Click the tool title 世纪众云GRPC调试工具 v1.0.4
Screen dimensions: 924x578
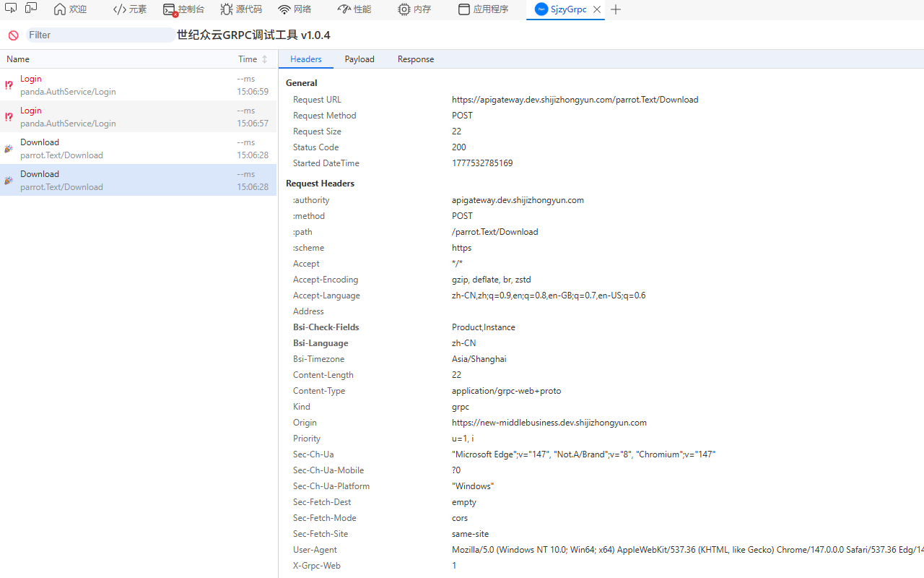[x=253, y=35]
